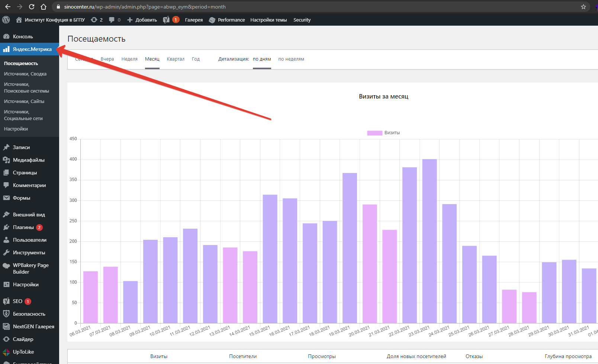
Task: Open Медиафайлы in the sidebar
Action: click(29, 160)
